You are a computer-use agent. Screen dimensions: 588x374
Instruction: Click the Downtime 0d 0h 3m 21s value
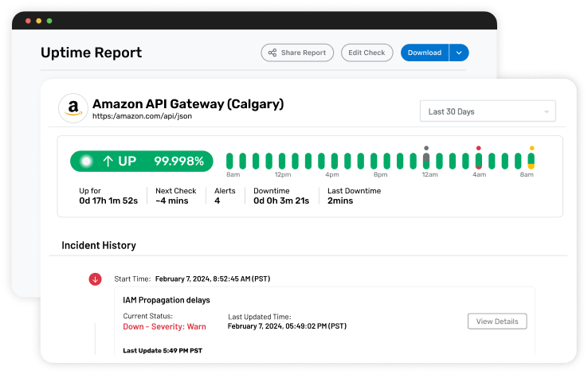pyautogui.click(x=281, y=201)
